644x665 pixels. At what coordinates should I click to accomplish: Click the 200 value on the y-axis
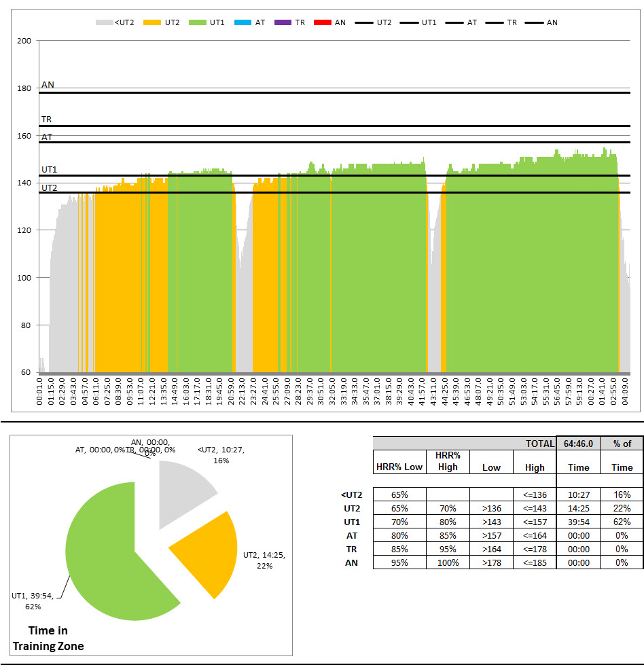point(25,41)
